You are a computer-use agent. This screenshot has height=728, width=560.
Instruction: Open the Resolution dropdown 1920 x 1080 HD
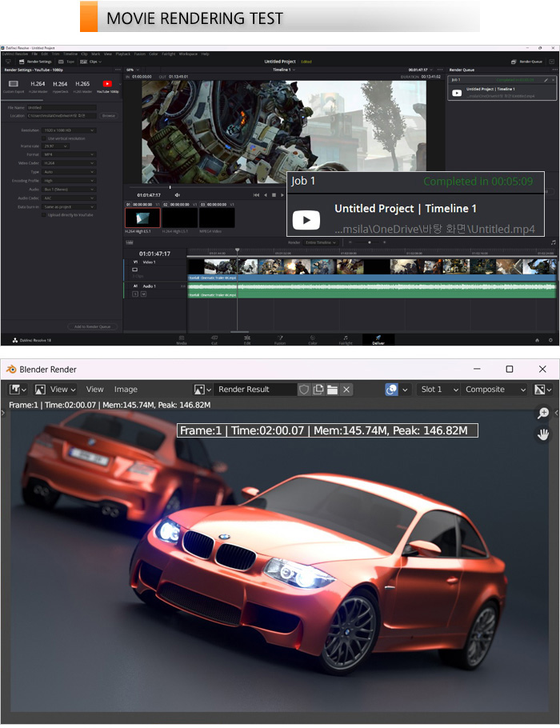click(70, 130)
